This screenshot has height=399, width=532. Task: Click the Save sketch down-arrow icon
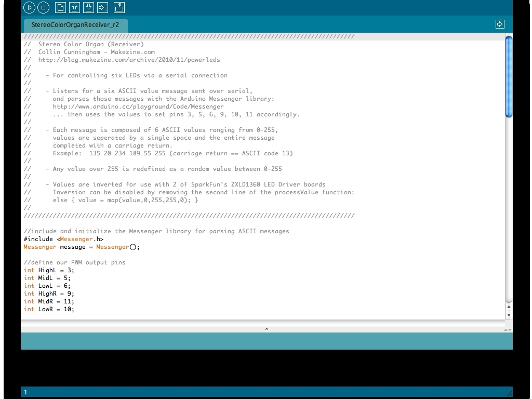(88, 7)
